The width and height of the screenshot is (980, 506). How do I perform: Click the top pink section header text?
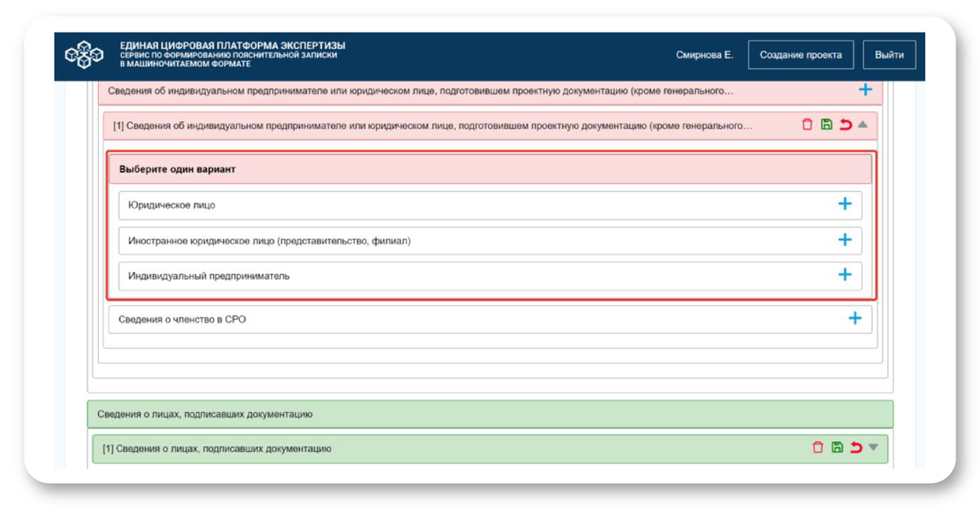point(421,91)
